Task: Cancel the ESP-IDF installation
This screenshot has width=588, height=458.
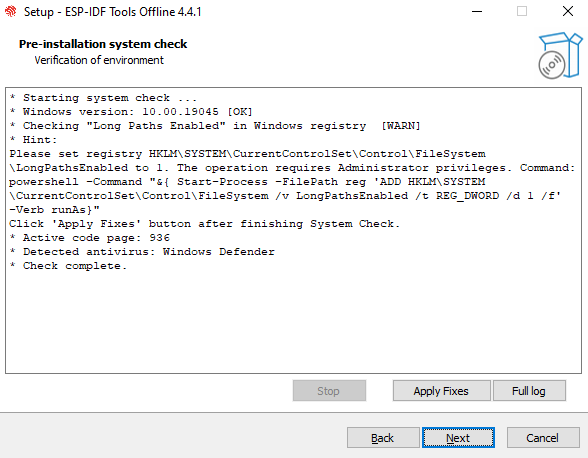Action: (x=543, y=438)
